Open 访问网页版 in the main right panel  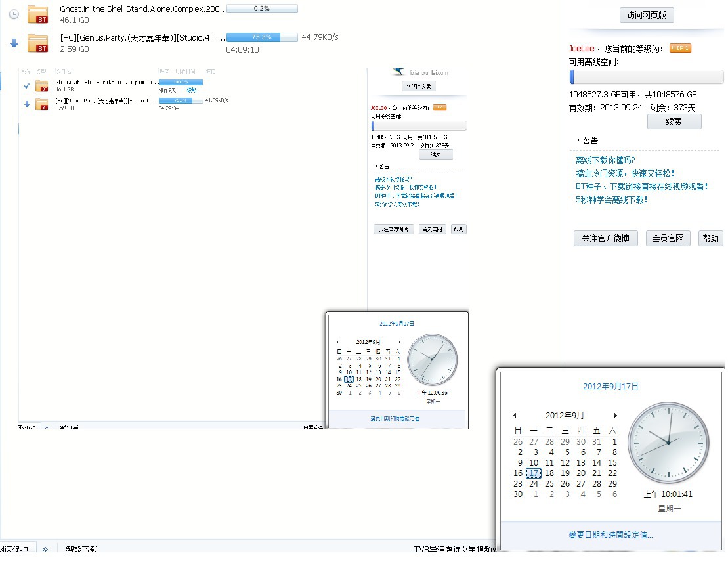[x=647, y=15]
